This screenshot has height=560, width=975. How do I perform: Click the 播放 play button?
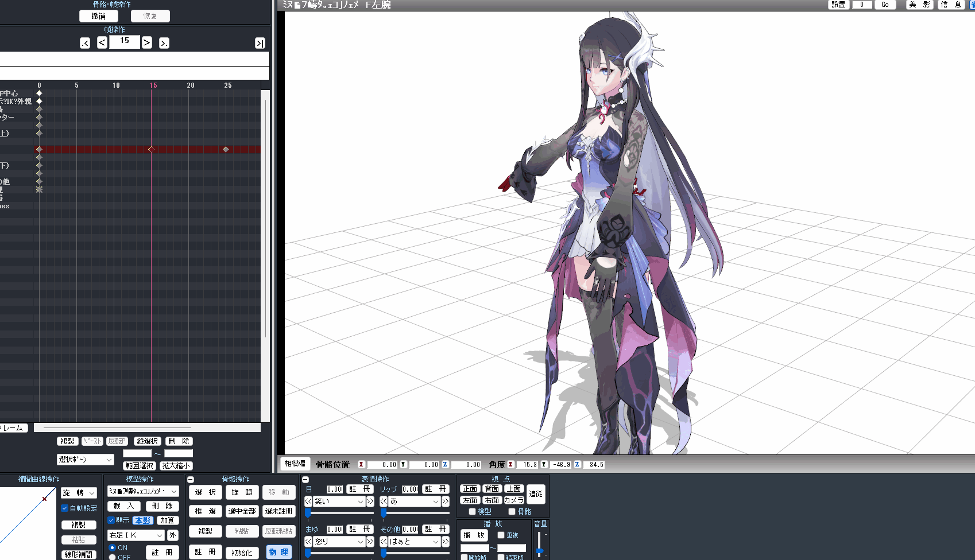click(x=474, y=535)
